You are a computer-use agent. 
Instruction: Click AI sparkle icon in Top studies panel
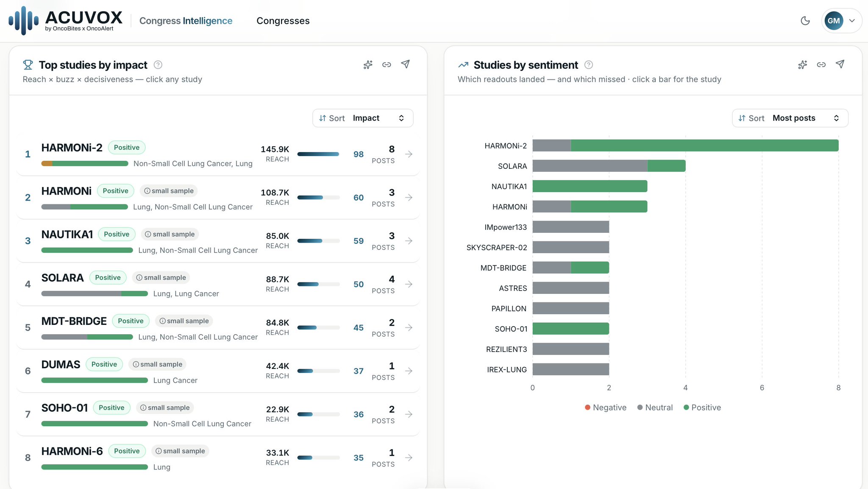(x=368, y=64)
